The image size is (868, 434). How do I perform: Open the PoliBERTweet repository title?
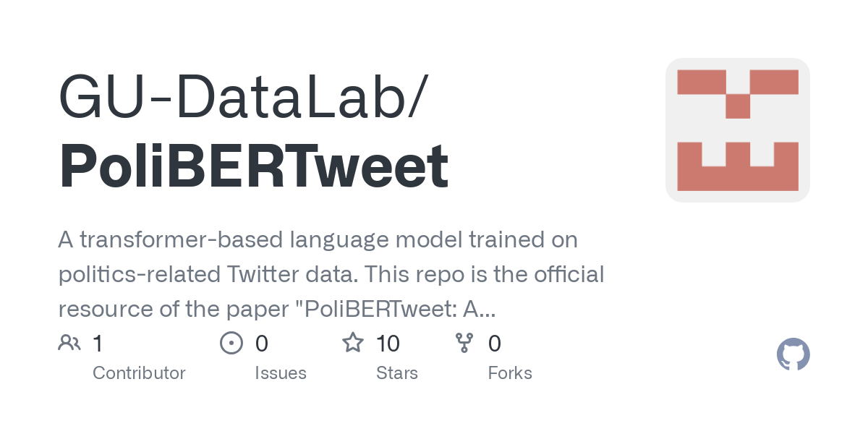point(253,167)
